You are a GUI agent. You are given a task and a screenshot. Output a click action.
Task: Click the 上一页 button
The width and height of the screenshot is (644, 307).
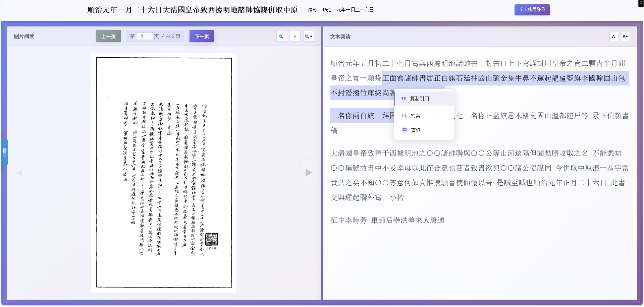[x=108, y=36]
